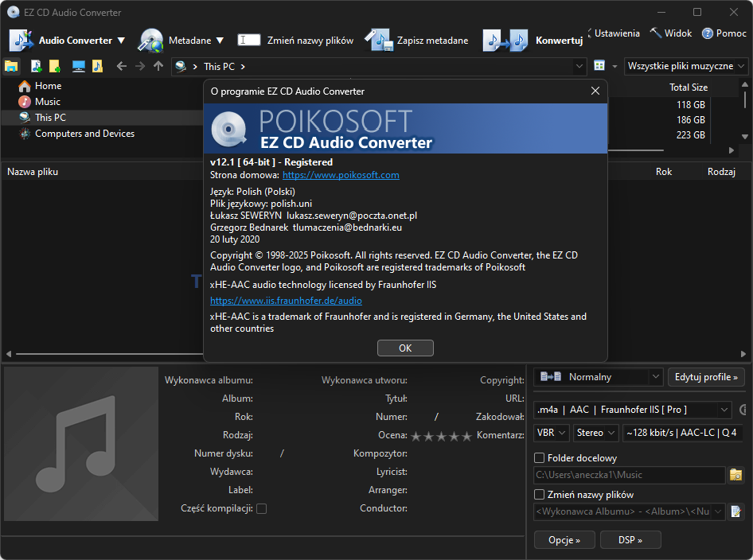Viewport: 753px width, 560px height.
Task: Select This PC in the folder tree
Action: [50, 118]
